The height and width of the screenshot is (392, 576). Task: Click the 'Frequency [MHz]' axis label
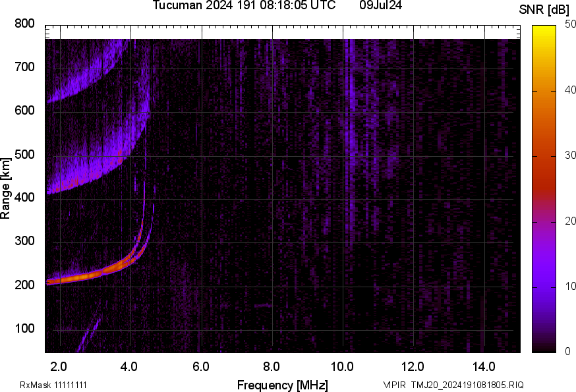coord(283,385)
